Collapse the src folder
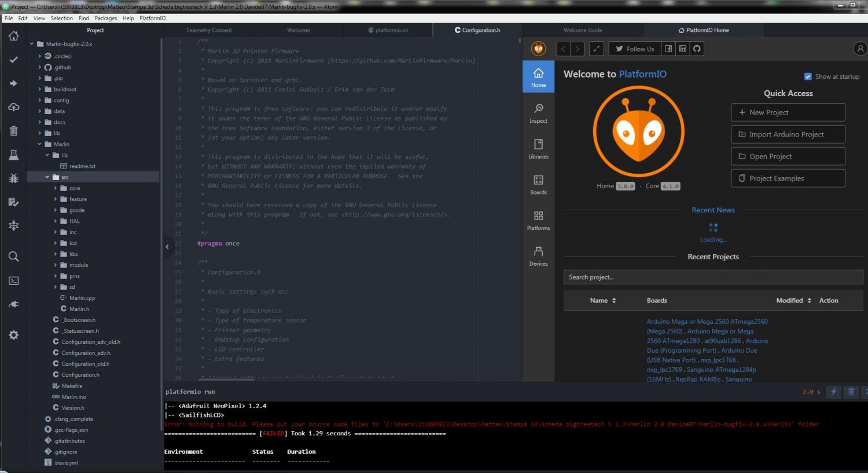The image size is (868, 473). (x=47, y=177)
